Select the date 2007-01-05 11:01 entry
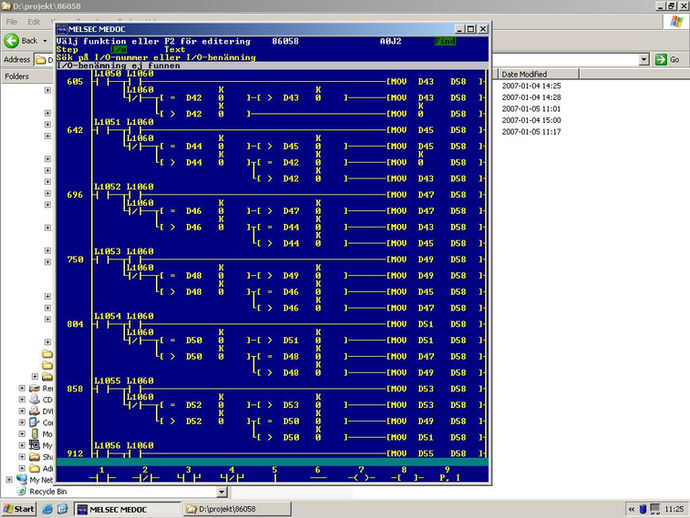Screen dimensions: 690x518 coord(531,109)
